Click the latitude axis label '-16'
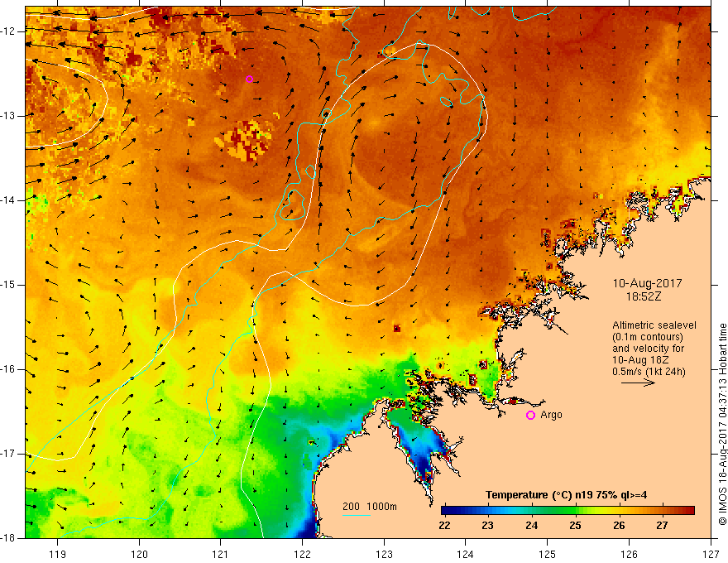Image resolution: width=728 pixels, height=563 pixels. (x=8, y=369)
